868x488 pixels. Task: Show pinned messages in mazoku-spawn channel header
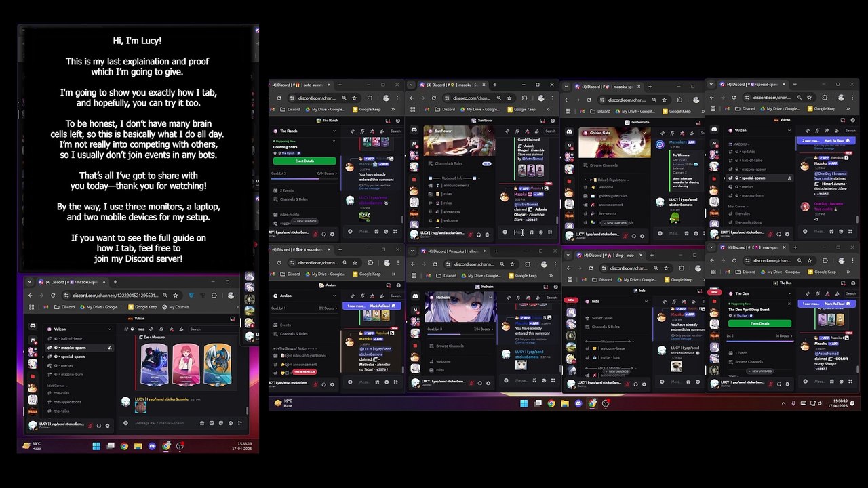point(171,329)
